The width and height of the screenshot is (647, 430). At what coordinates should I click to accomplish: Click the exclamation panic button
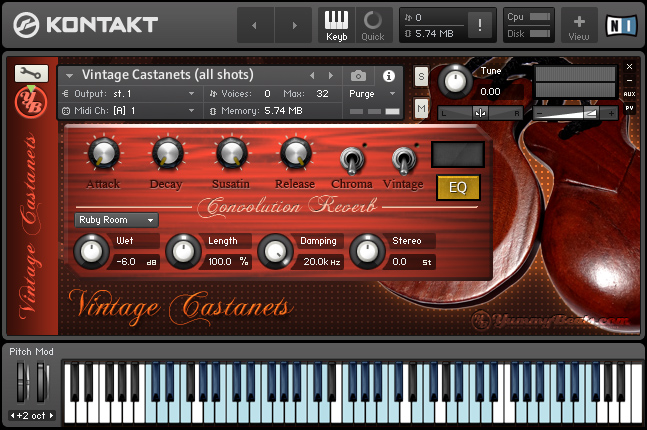(479, 26)
